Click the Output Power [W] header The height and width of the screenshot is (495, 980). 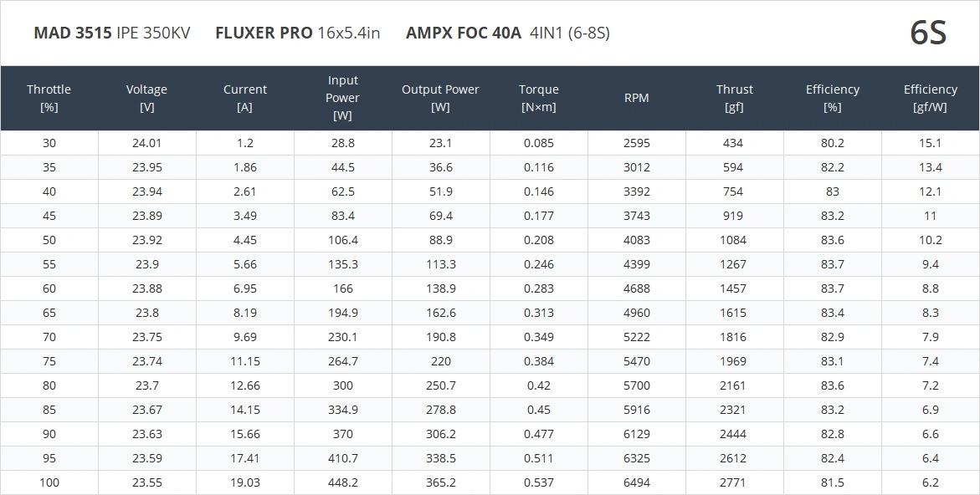pos(440,98)
